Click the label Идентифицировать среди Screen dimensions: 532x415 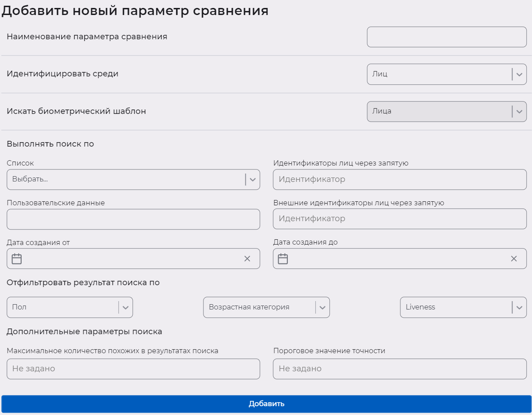[63, 74]
